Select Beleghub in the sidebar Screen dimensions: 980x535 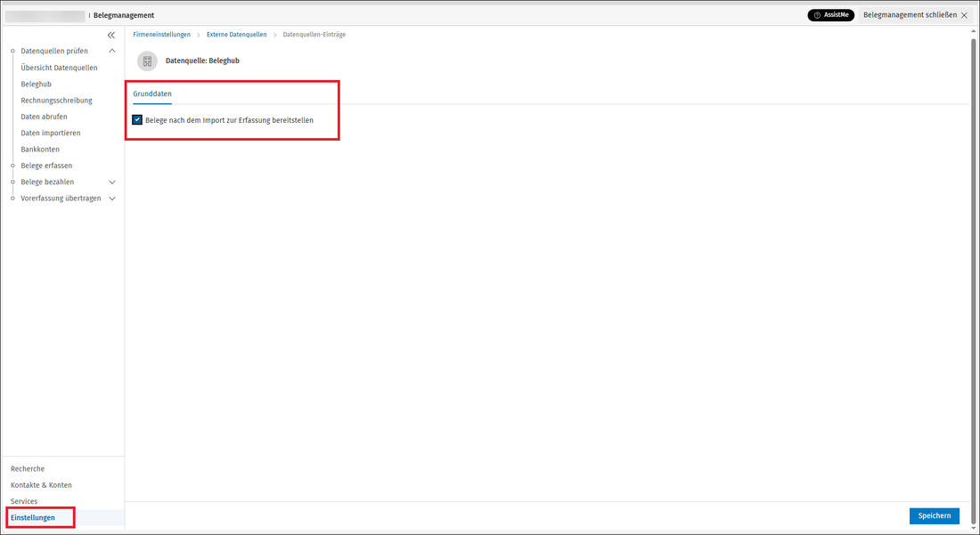coord(36,84)
